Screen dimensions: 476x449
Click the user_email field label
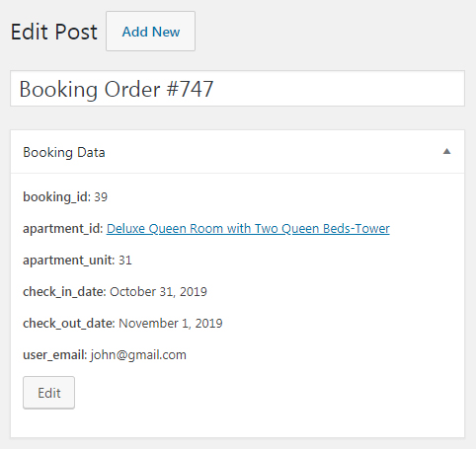point(55,355)
